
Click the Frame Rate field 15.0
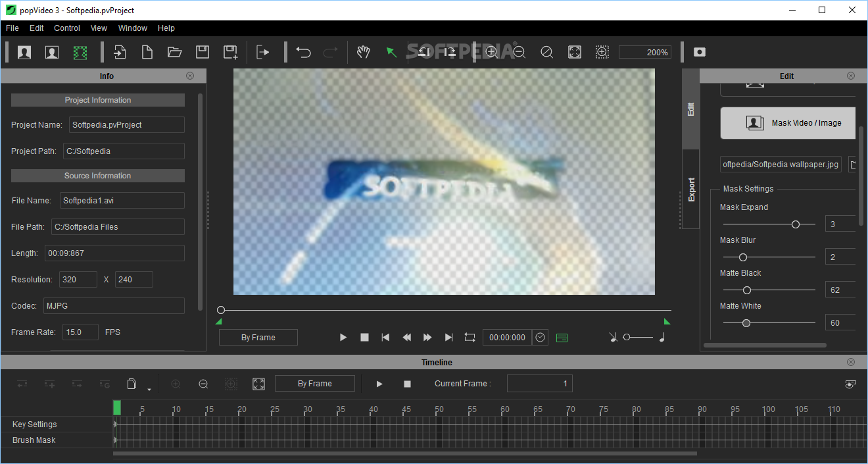80,332
